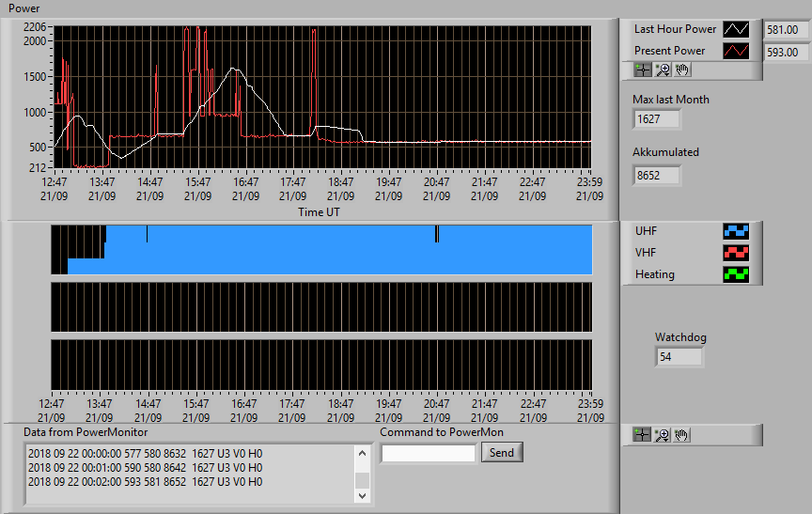Screen dimensions: 812x514
Task: Open the Last Hour Power plot style icon
Action: (736, 29)
